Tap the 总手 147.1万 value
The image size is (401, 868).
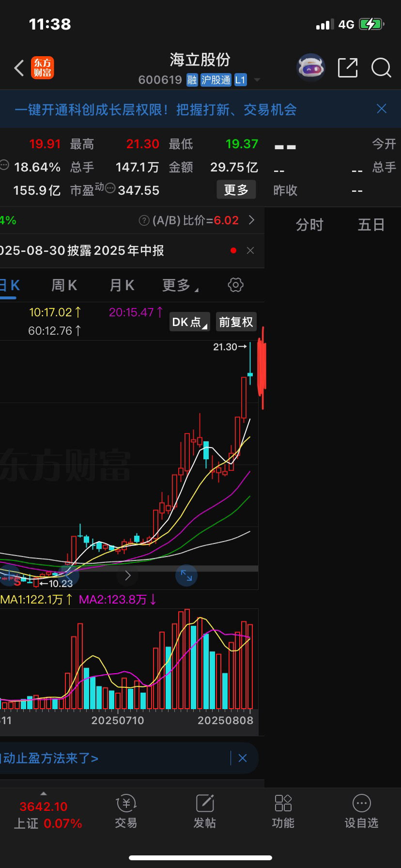[x=137, y=167]
